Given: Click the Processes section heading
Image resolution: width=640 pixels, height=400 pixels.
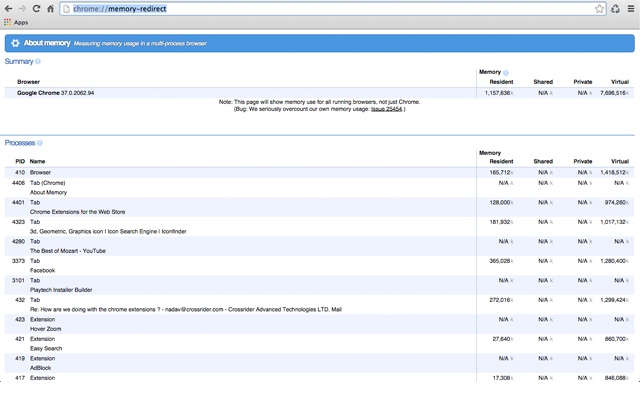Looking at the screenshot, I should [19, 143].
